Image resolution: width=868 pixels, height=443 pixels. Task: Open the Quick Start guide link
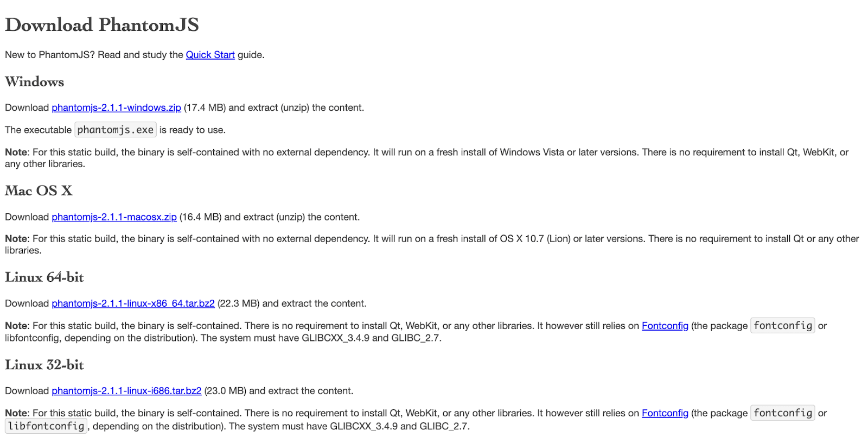[210, 55]
